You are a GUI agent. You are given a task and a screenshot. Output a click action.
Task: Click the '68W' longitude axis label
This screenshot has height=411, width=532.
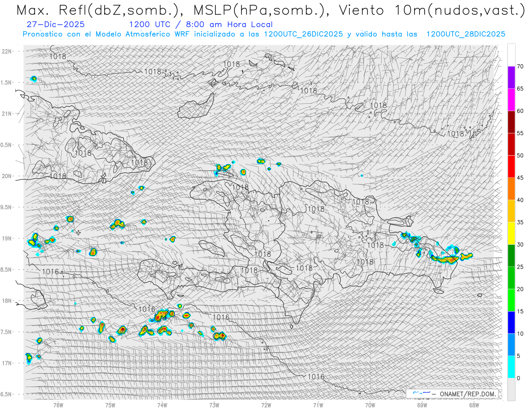(x=473, y=405)
